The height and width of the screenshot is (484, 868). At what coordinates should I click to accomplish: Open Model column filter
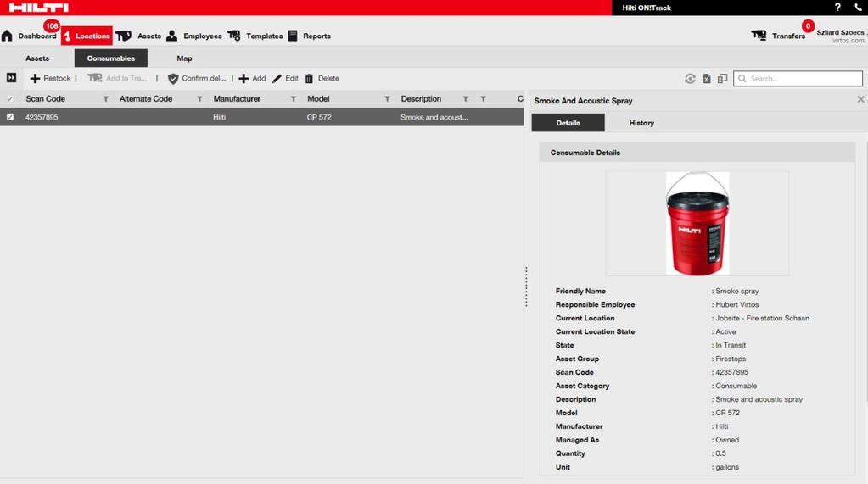point(388,99)
